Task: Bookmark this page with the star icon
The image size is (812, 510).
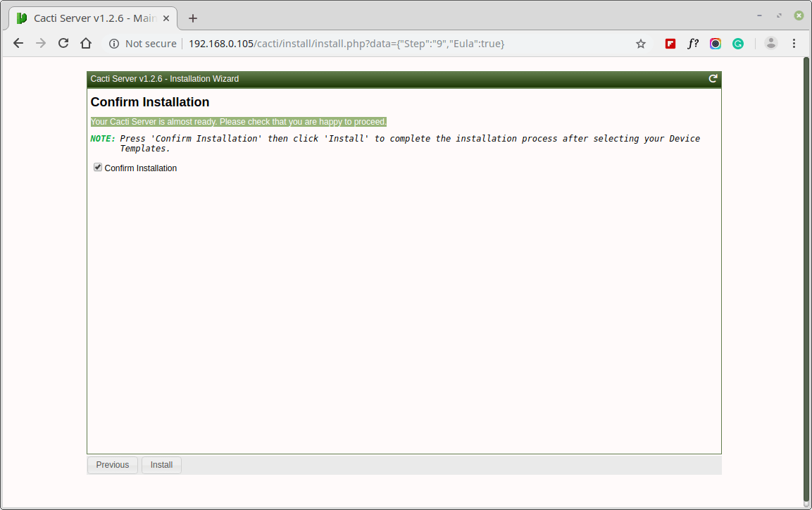Action: coord(641,44)
